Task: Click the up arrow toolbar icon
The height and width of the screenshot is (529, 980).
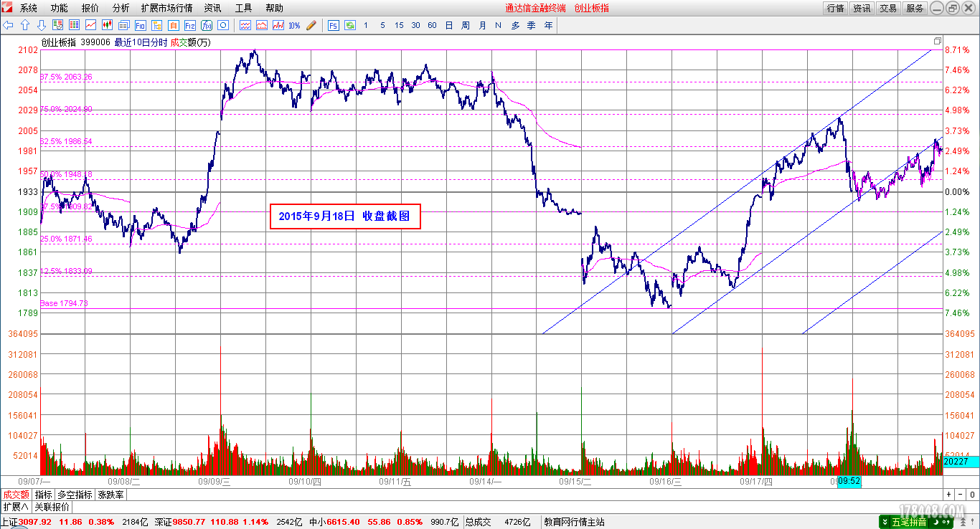Action: point(25,25)
